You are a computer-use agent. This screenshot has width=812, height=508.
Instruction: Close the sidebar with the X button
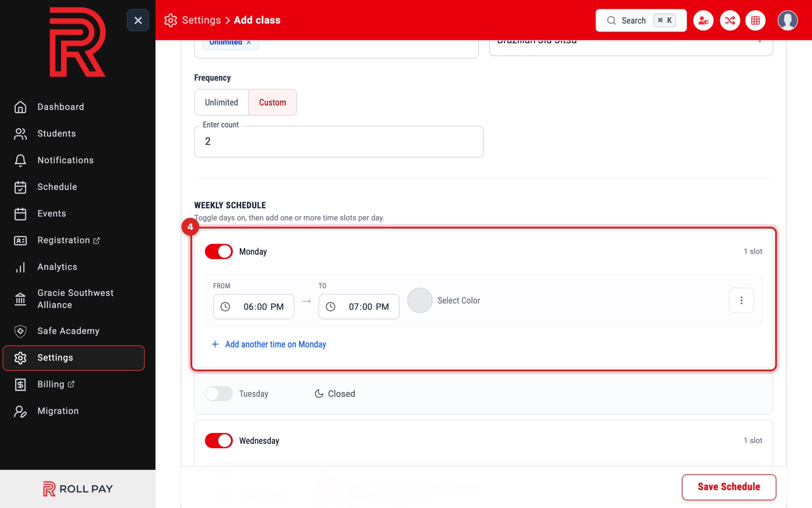click(x=138, y=20)
